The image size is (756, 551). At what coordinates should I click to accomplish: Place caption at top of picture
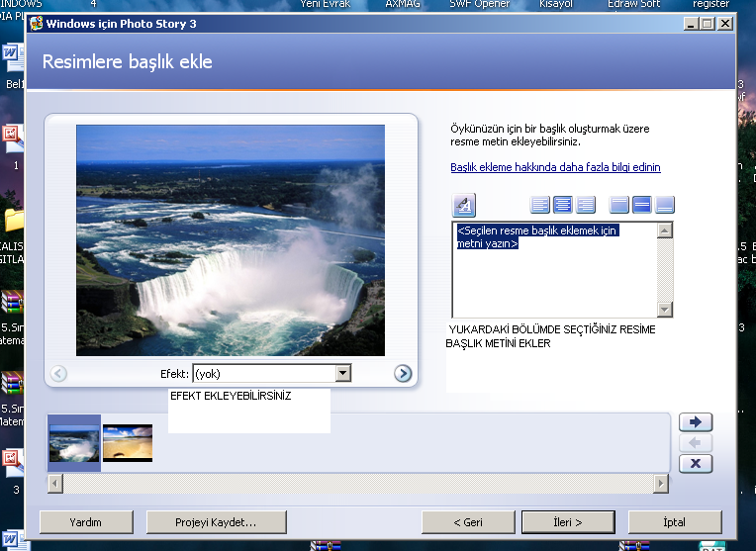click(619, 205)
